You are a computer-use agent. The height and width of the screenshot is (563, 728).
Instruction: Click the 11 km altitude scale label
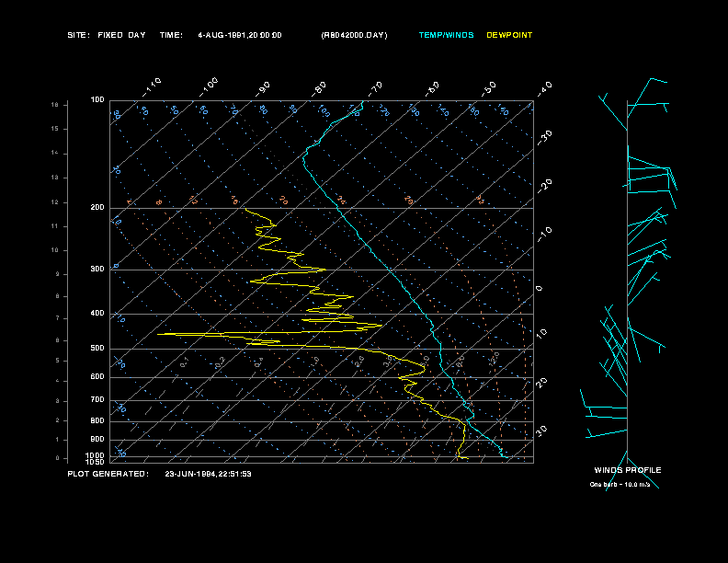[x=55, y=226]
